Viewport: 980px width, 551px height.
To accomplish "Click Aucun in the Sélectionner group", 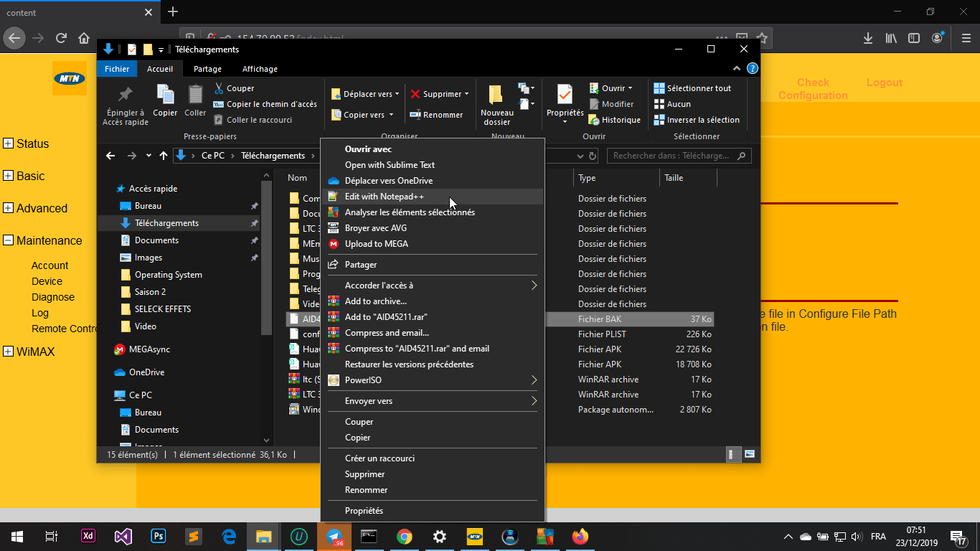I will coord(672,104).
